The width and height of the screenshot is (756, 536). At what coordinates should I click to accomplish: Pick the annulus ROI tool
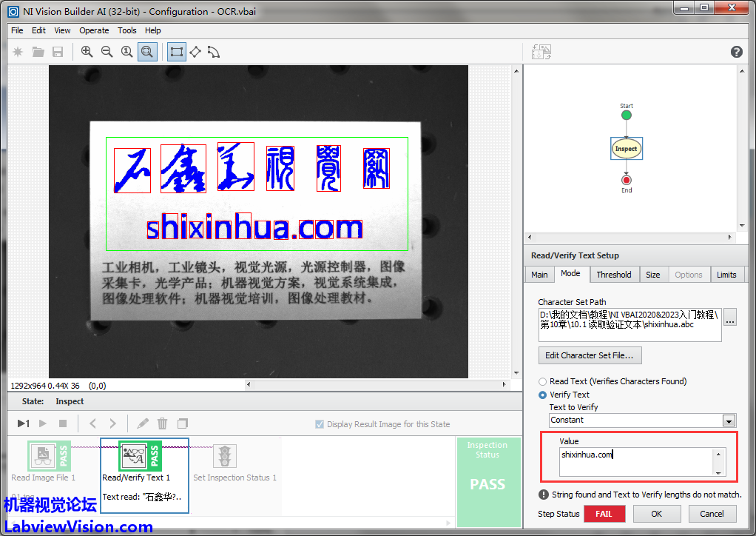point(214,52)
